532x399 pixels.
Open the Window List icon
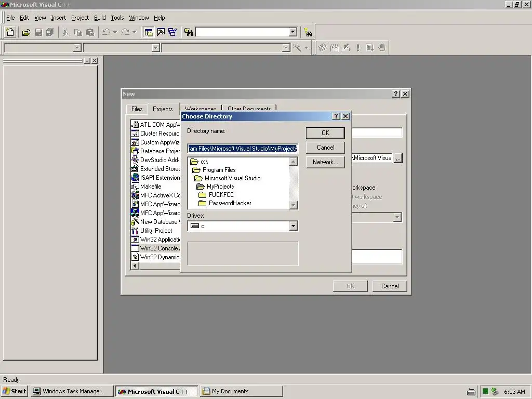(x=172, y=32)
